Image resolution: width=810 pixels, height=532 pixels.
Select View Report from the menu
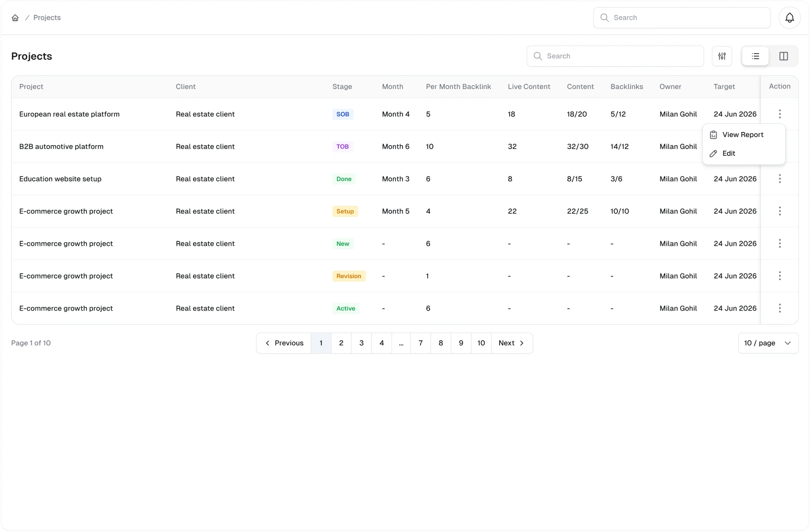[743, 135]
